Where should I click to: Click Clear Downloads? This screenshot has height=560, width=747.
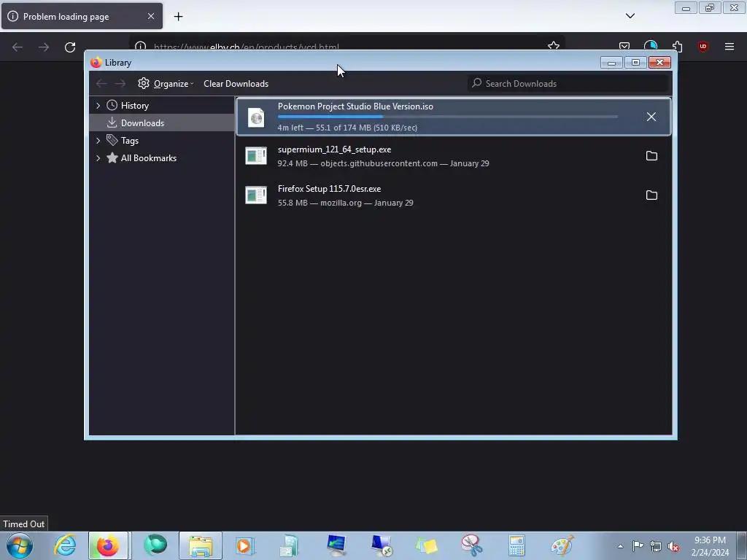pyautogui.click(x=236, y=84)
